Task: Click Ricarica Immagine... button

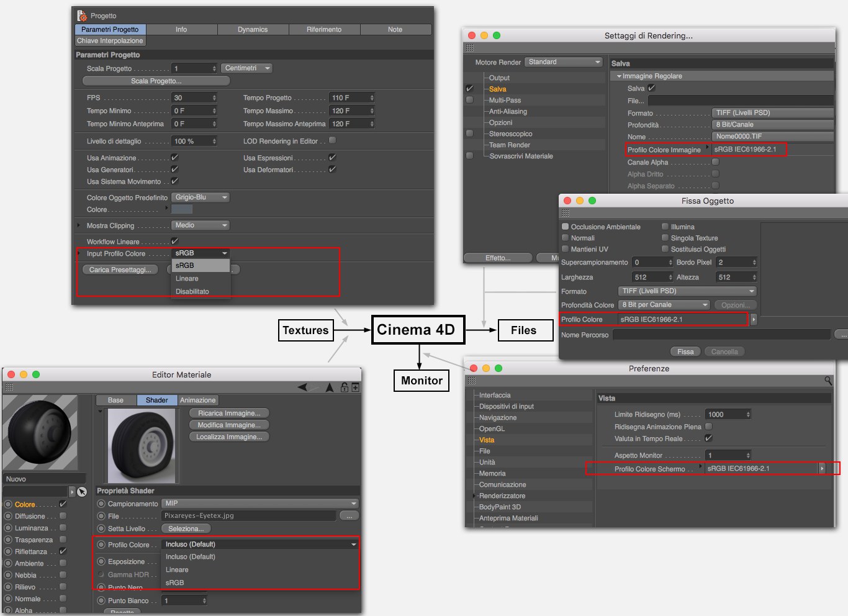Action: (x=229, y=413)
